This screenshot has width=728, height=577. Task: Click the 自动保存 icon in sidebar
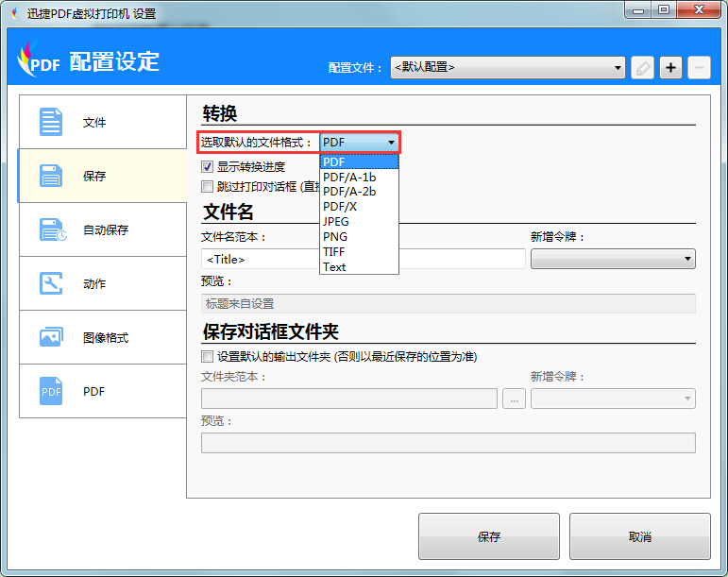coord(52,229)
